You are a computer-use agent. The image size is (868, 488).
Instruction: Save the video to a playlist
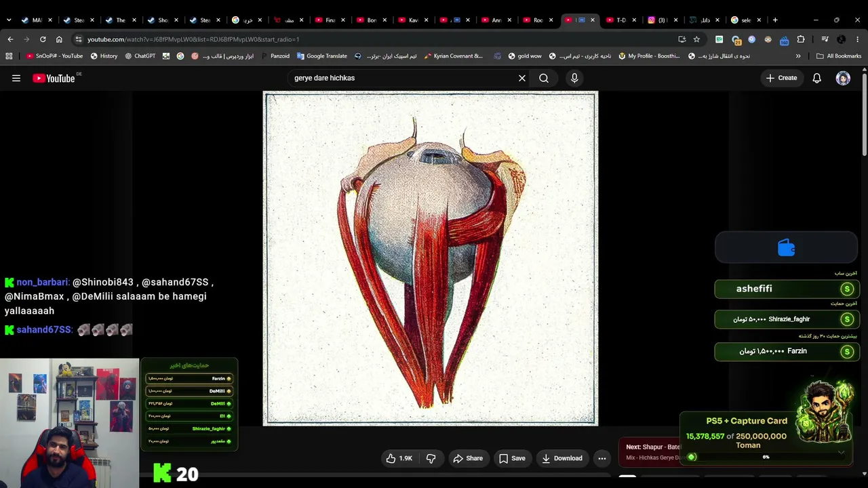click(512, 458)
